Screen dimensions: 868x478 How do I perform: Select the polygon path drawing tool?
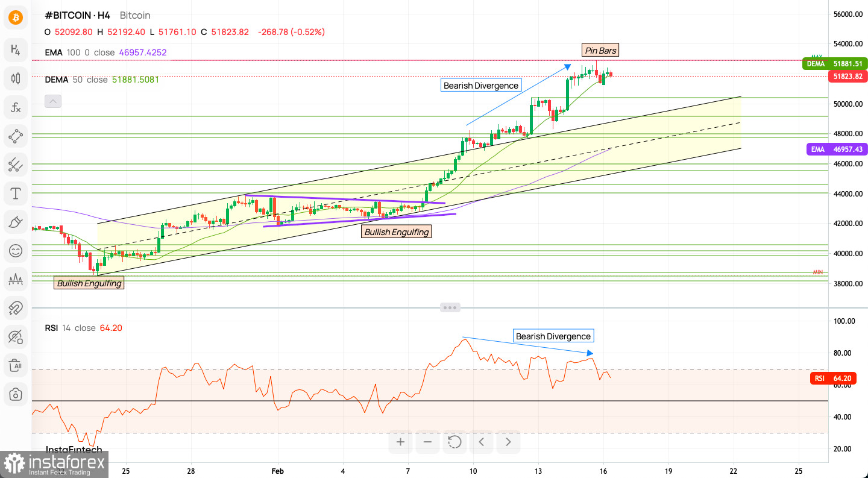click(x=16, y=136)
